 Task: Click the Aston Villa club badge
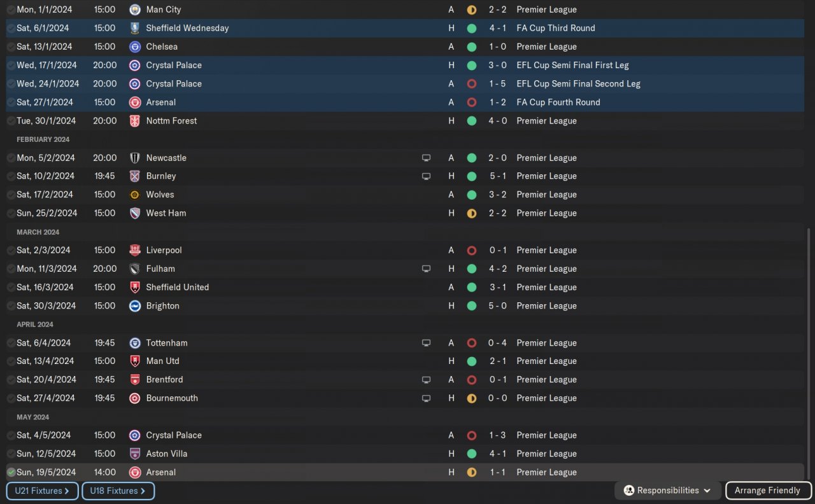pyautogui.click(x=134, y=454)
